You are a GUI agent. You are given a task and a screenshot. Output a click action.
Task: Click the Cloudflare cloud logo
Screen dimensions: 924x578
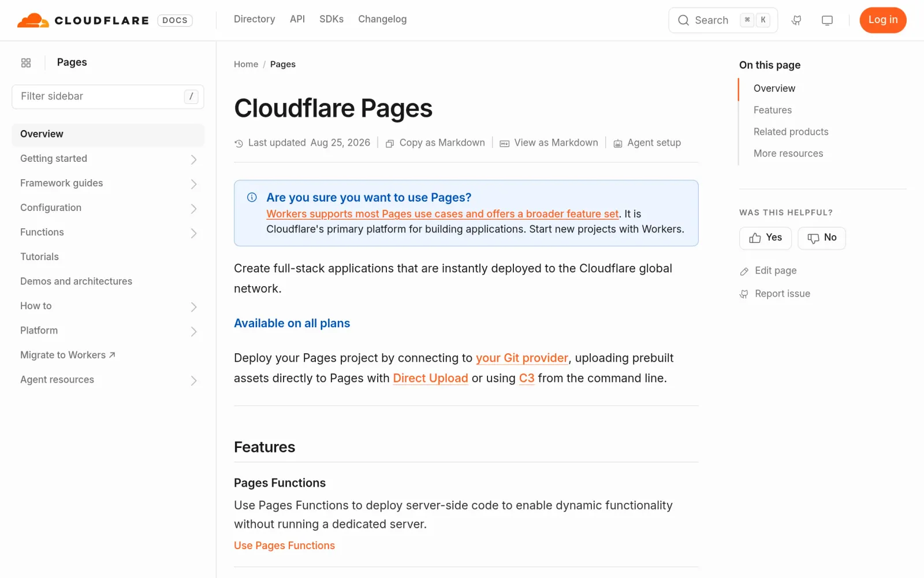point(33,20)
